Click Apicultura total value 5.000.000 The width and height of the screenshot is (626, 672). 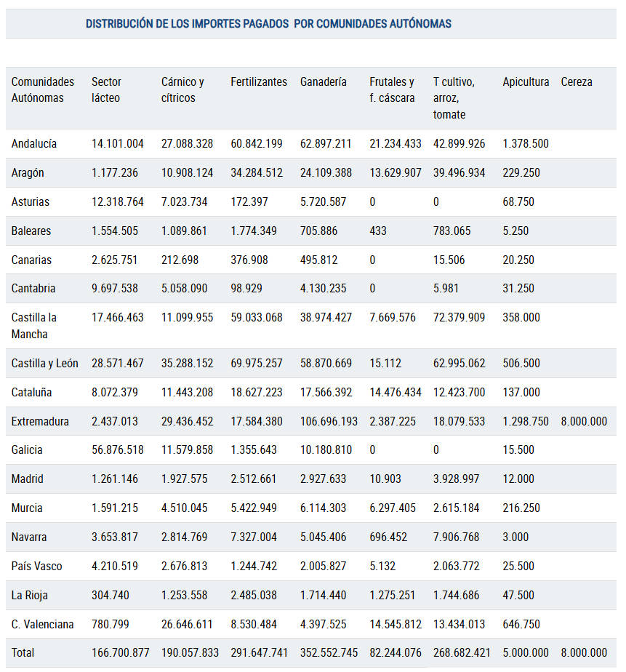pos(526,652)
